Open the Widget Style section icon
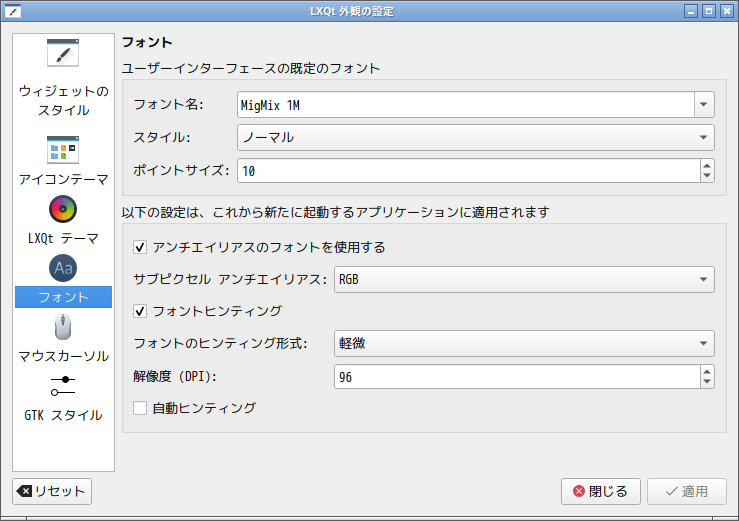Viewport: 739px width, 521px height. (x=63, y=54)
